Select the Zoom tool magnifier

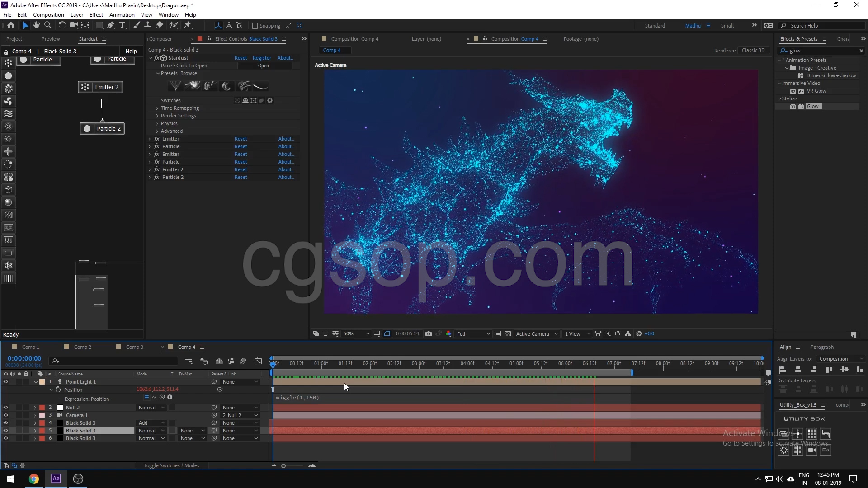coord(48,25)
